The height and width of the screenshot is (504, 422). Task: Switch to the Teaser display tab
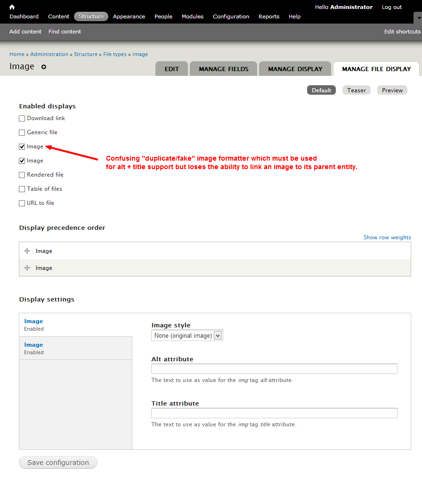pos(357,89)
